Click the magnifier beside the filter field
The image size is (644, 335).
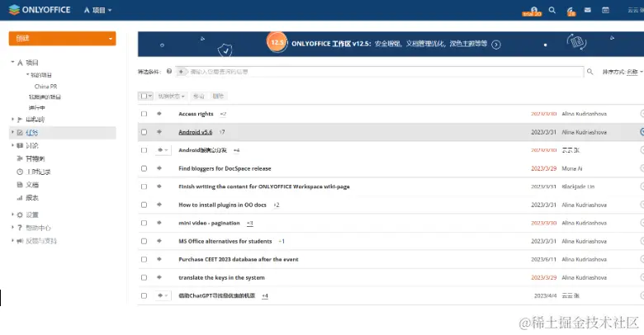590,72
